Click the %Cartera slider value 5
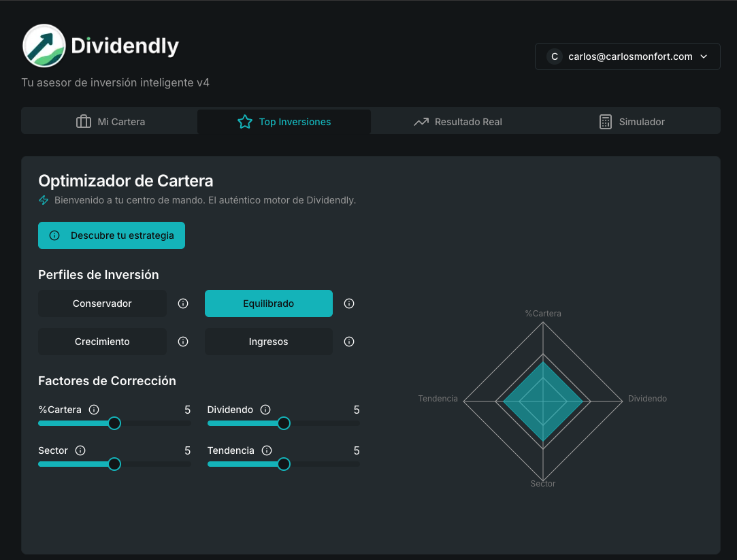Image resolution: width=737 pixels, height=560 pixels. click(188, 410)
